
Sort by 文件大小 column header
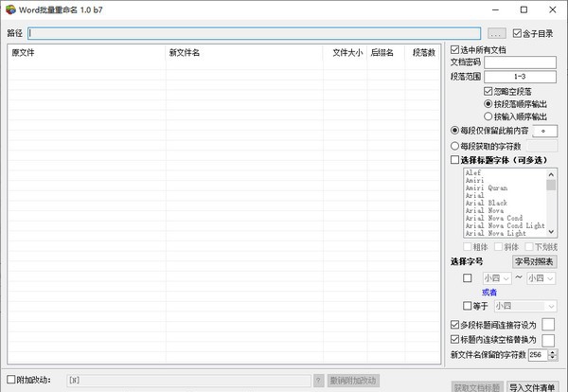(x=345, y=53)
